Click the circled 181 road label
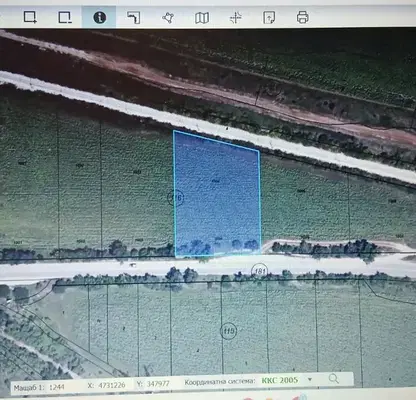416x400 pixels. 260,271
